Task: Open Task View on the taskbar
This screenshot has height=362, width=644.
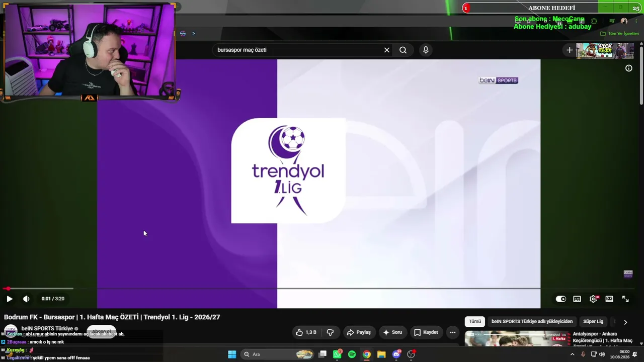Action: pos(323,354)
